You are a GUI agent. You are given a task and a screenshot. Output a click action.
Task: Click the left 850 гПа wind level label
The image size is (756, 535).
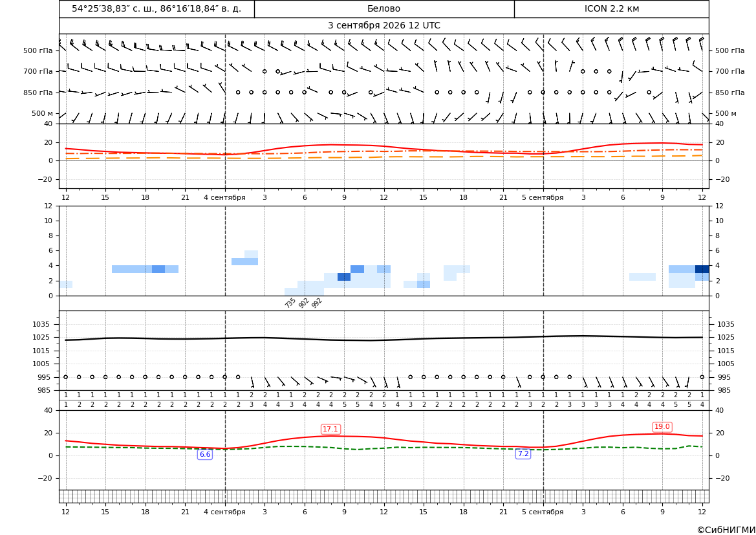[38, 92]
